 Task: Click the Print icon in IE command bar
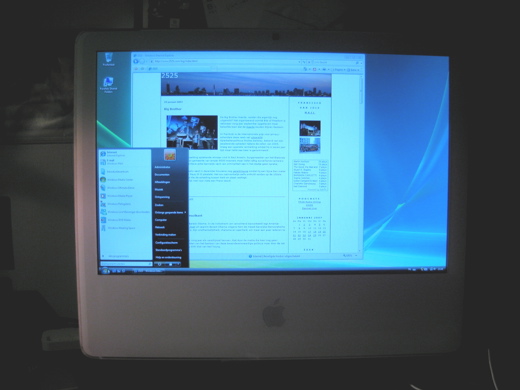click(324, 70)
